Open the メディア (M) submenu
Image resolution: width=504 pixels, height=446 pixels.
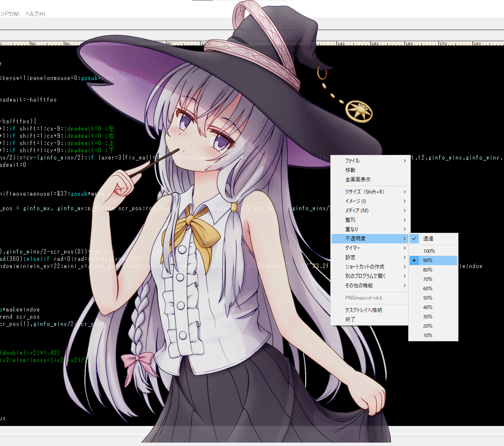(370, 211)
